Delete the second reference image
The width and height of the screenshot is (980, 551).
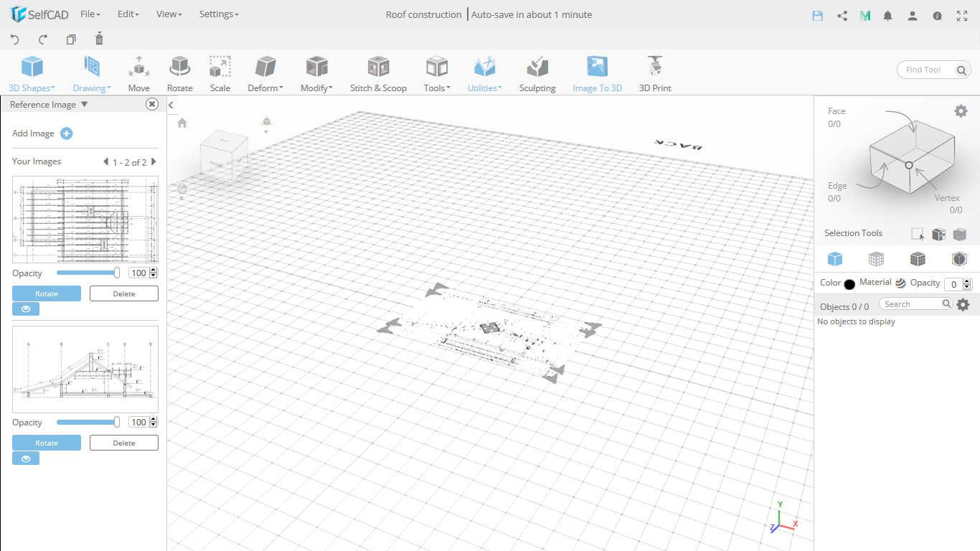[x=124, y=443]
